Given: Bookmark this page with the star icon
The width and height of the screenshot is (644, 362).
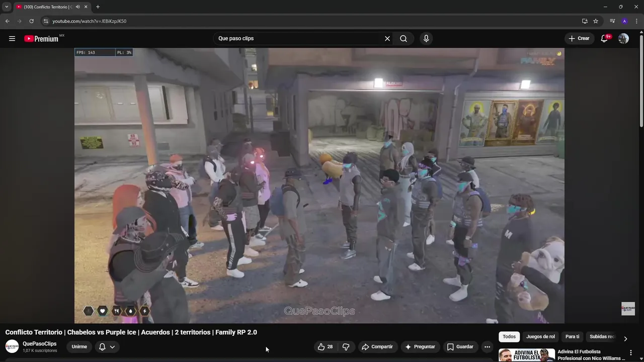Looking at the screenshot, I should coord(596,21).
